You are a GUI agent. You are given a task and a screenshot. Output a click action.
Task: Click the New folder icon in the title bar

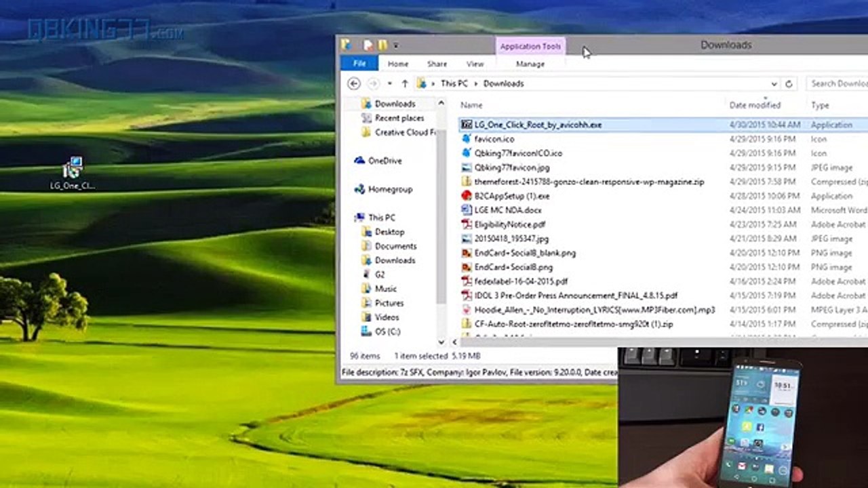pyautogui.click(x=382, y=45)
